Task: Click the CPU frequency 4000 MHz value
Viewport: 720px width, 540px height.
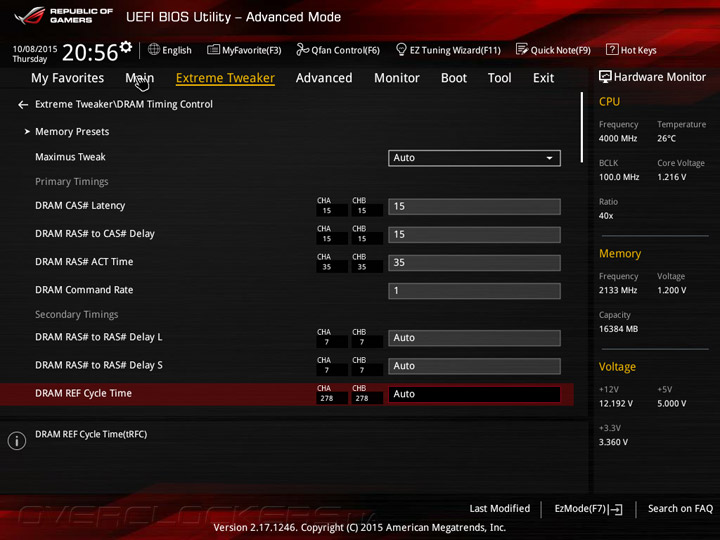Action: [x=618, y=139]
